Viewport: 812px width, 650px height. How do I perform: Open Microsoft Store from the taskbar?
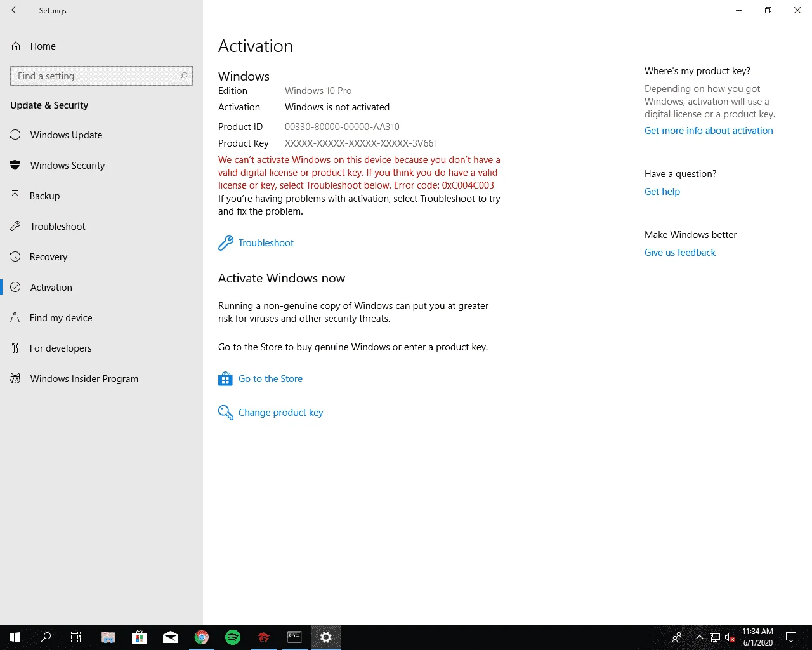(140, 637)
